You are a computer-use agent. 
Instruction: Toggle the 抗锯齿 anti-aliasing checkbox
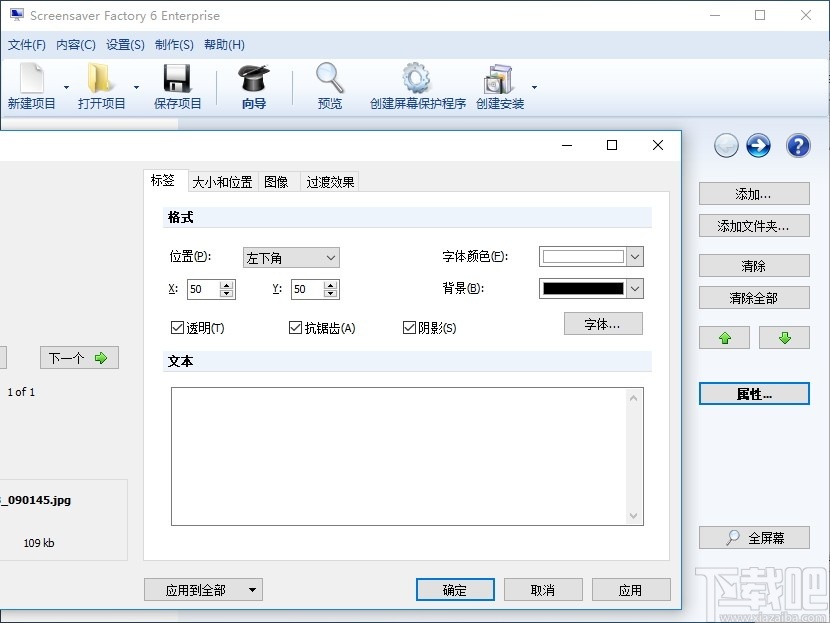[x=295, y=326]
